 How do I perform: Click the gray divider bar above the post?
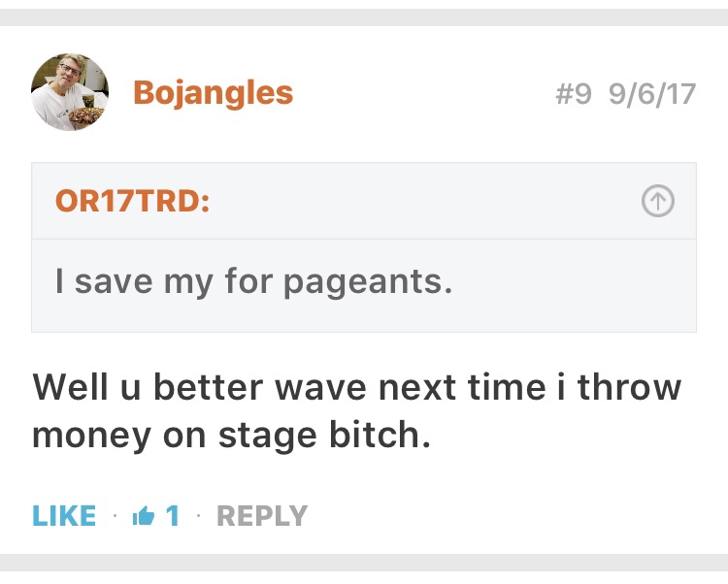click(x=364, y=17)
